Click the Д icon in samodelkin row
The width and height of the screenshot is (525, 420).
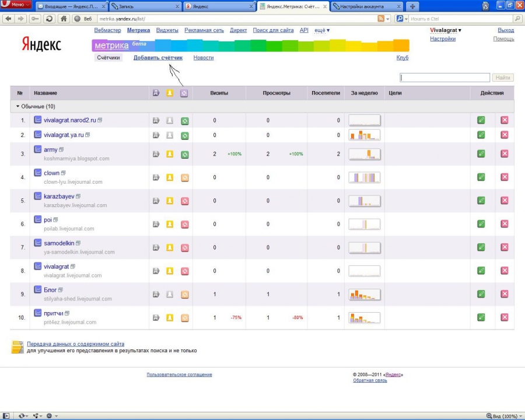[156, 247]
